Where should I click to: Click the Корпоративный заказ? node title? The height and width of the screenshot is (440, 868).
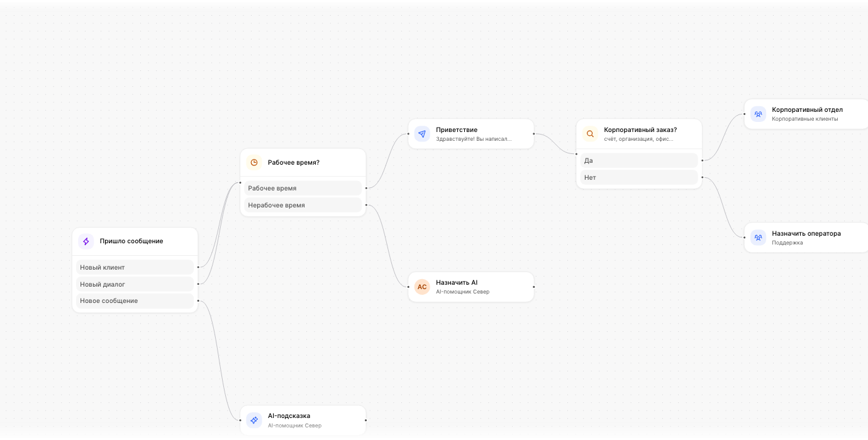coord(640,130)
